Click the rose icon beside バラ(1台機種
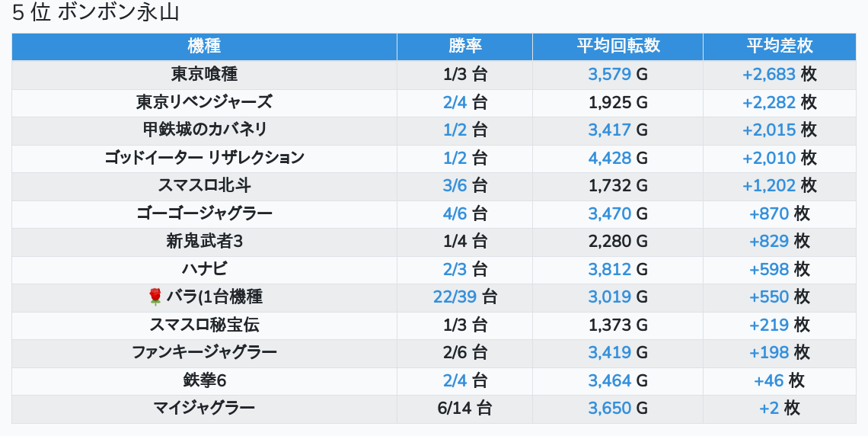Image resolution: width=868 pixels, height=436 pixels. pyautogui.click(x=155, y=297)
